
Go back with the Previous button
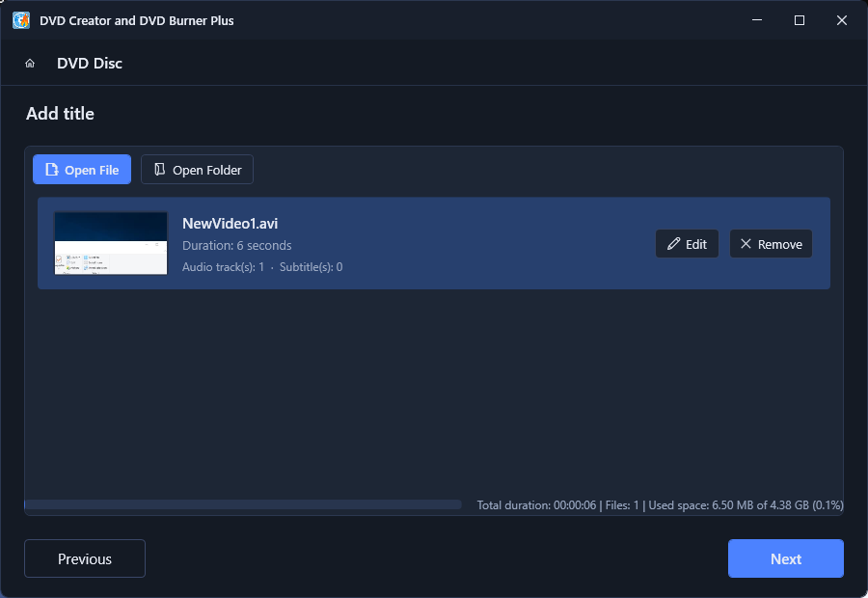click(85, 558)
